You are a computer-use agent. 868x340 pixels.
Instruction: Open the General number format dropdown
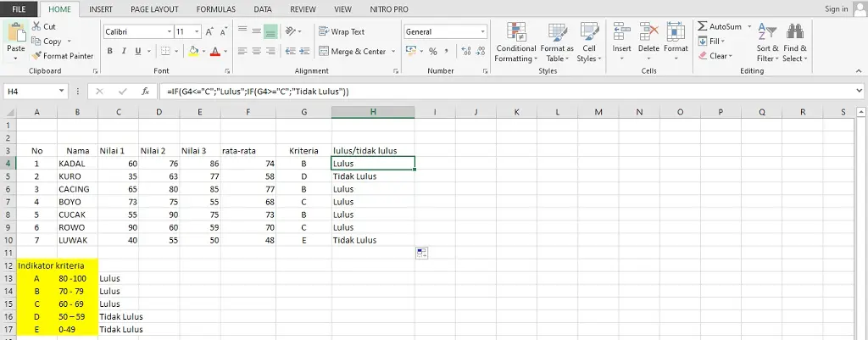pos(482,32)
